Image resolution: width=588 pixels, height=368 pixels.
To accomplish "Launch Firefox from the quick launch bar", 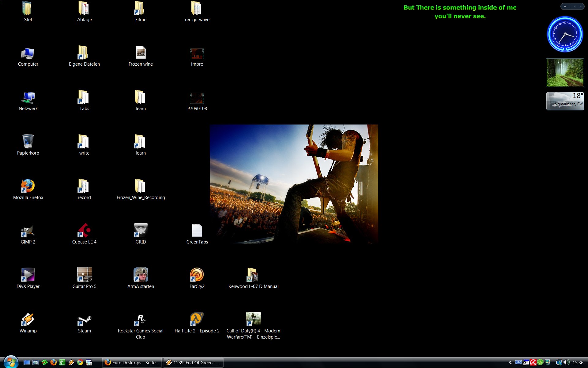I will [53, 362].
